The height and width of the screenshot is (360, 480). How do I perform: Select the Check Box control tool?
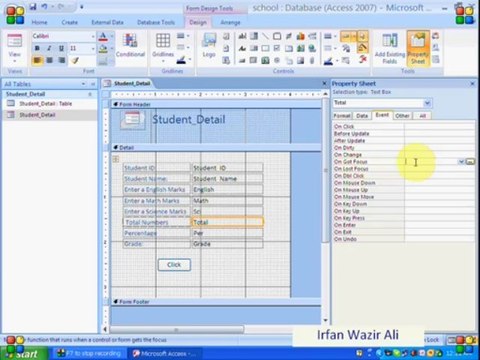(277, 48)
